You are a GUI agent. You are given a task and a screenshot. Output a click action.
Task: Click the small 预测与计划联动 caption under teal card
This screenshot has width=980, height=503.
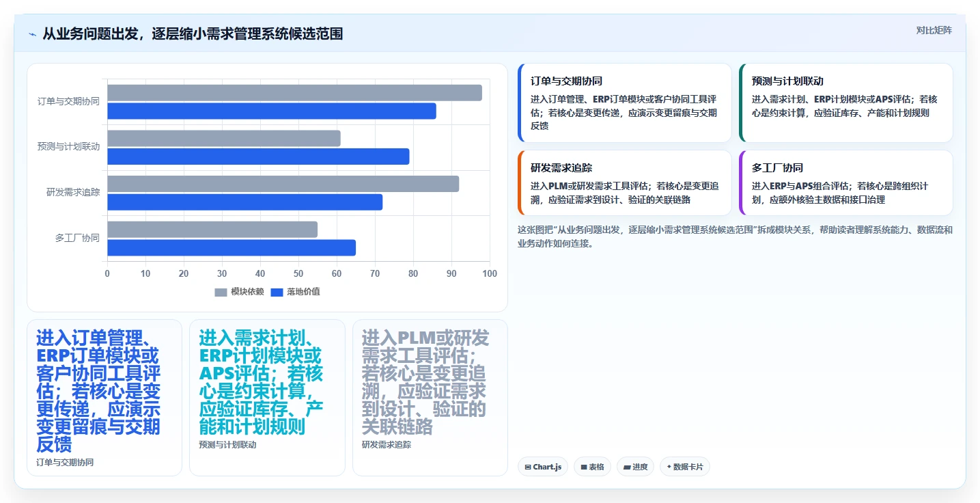[x=227, y=445]
